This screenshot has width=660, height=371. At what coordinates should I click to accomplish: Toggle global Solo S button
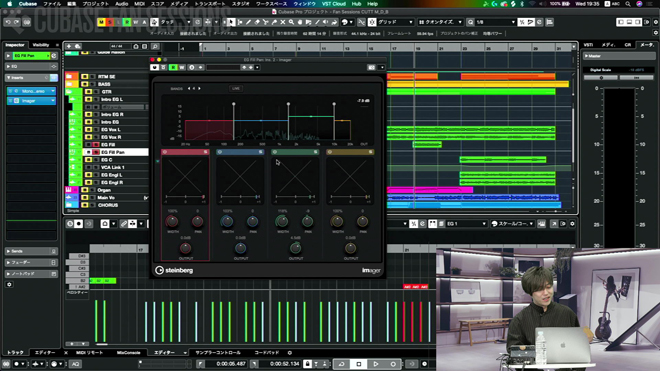[x=109, y=22]
